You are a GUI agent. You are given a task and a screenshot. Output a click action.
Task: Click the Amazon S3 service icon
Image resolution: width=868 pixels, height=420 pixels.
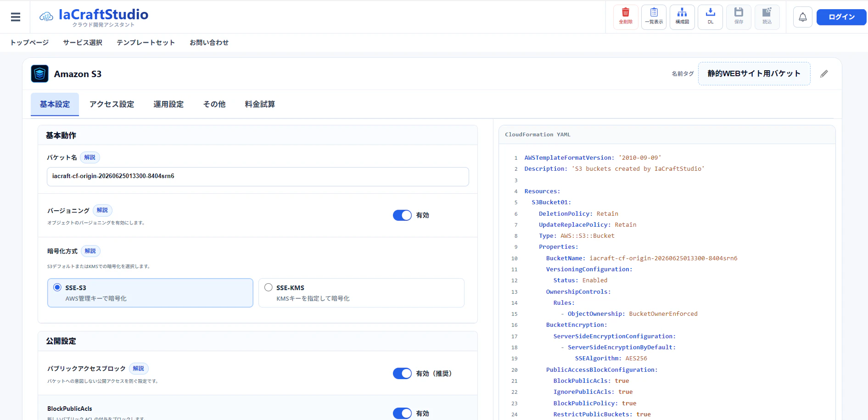(40, 74)
